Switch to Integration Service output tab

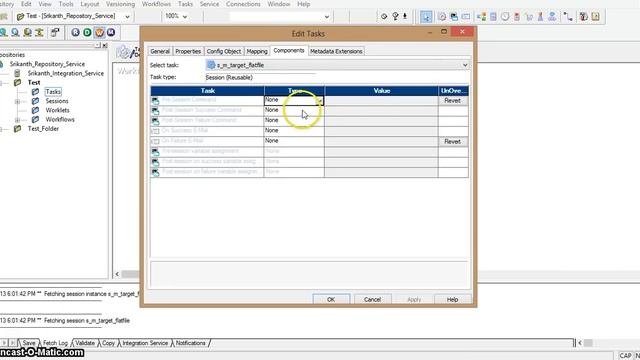click(145, 343)
